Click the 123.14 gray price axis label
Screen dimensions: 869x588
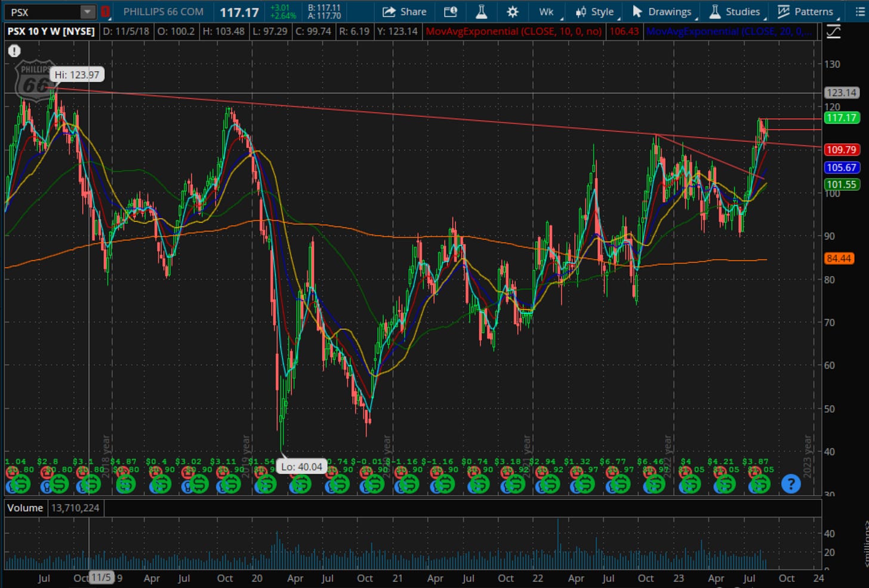pos(842,92)
